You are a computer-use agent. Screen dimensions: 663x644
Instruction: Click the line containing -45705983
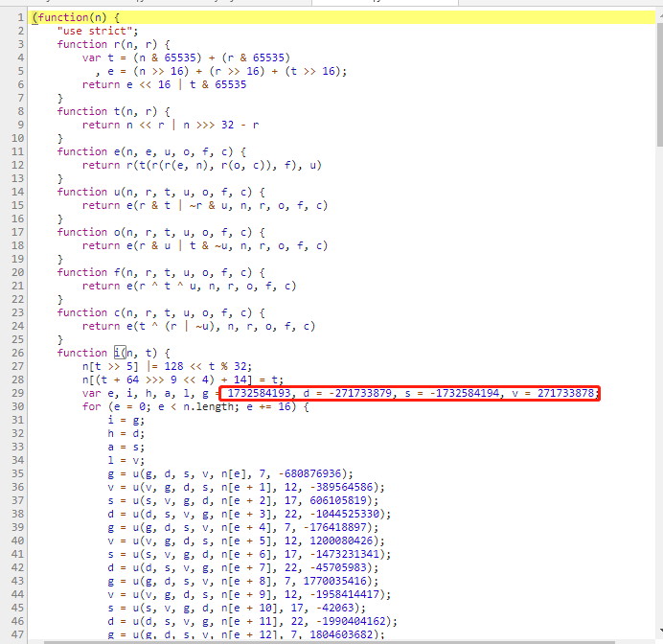click(242, 567)
